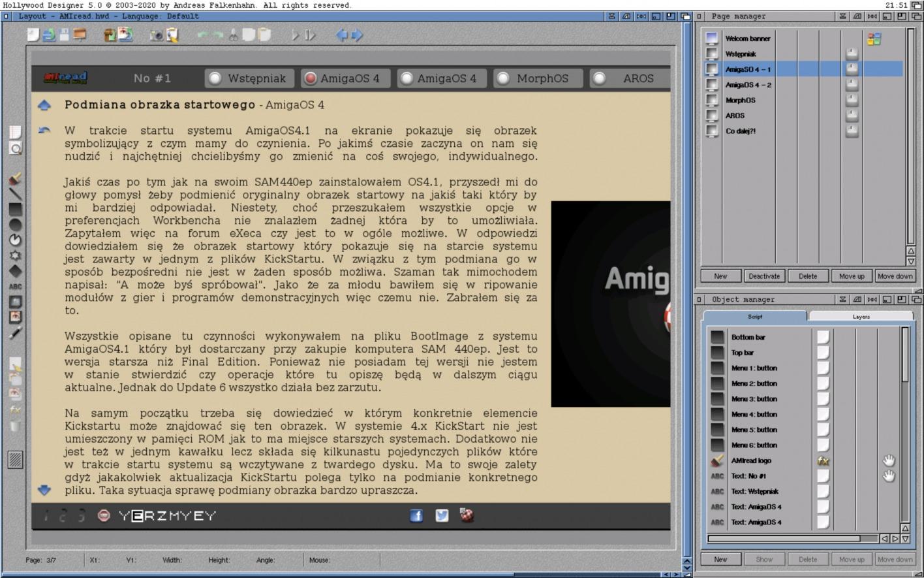Screen dimensions: 924x578
Task: Select the rectangle tool in the left toolbox
Action: [15, 210]
